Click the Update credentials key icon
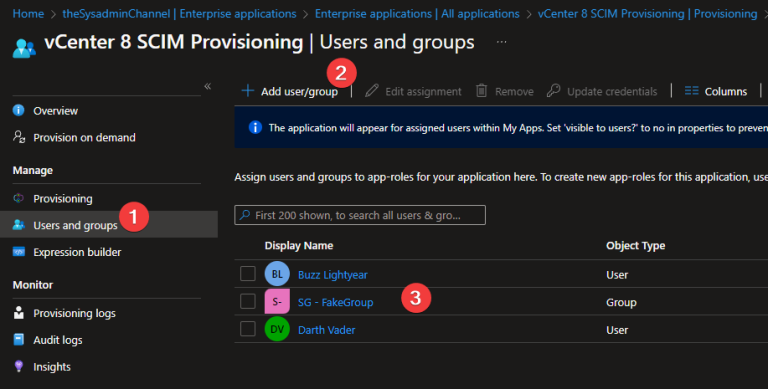This screenshot has width=768, height=389. pyautogui.click(x=553, y=91)
